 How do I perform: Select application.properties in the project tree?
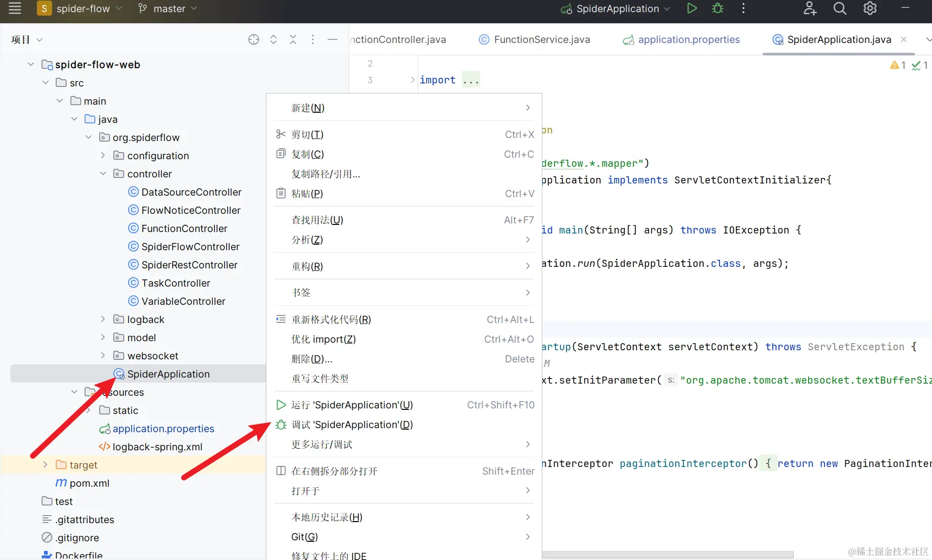(157, 429)
